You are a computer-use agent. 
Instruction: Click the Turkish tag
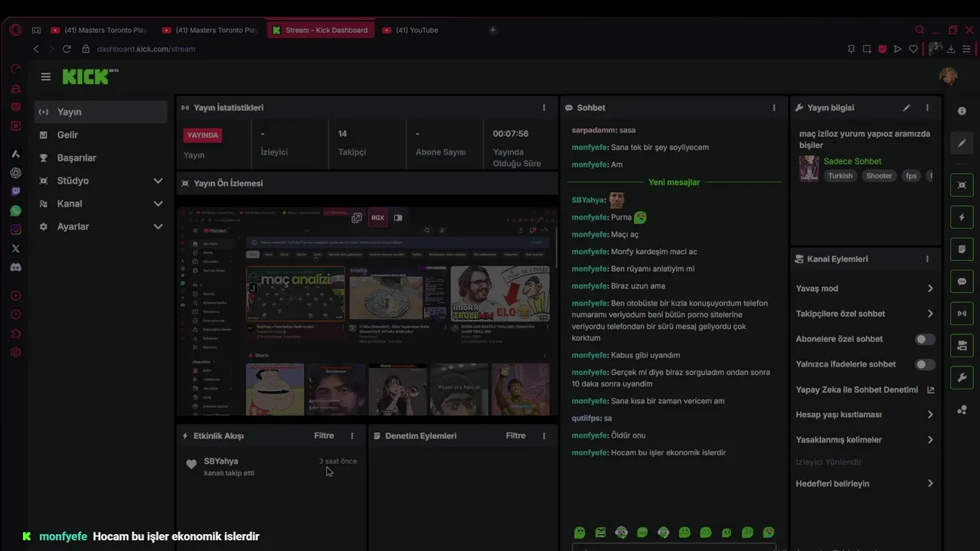(840, 176)
